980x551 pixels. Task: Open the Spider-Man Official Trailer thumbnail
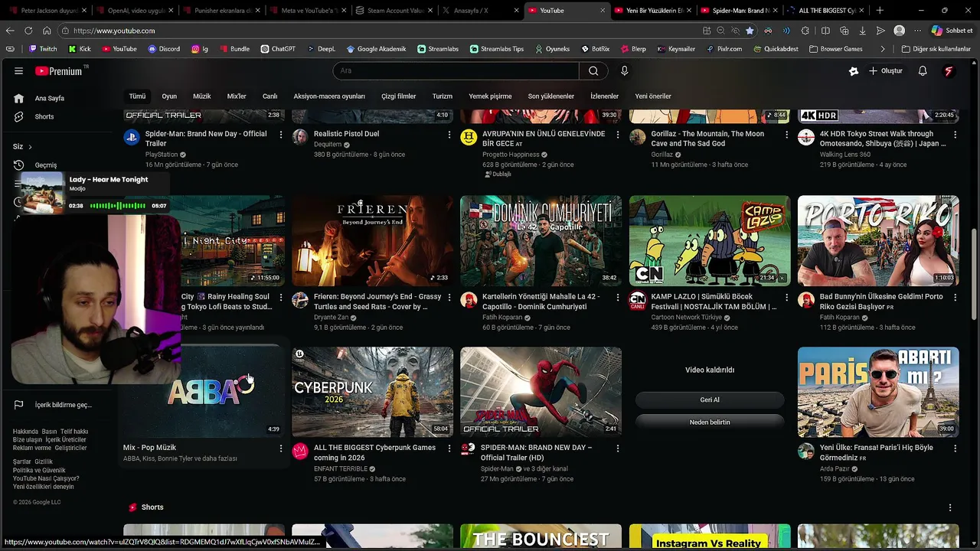[541, 392]
